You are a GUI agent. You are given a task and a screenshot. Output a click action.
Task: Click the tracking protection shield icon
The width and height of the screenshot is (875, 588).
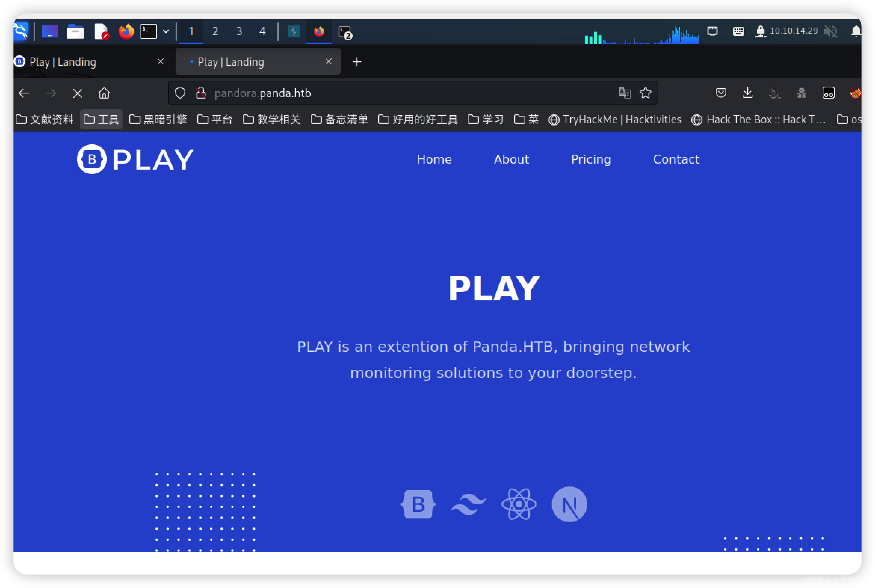coord(180,93)
